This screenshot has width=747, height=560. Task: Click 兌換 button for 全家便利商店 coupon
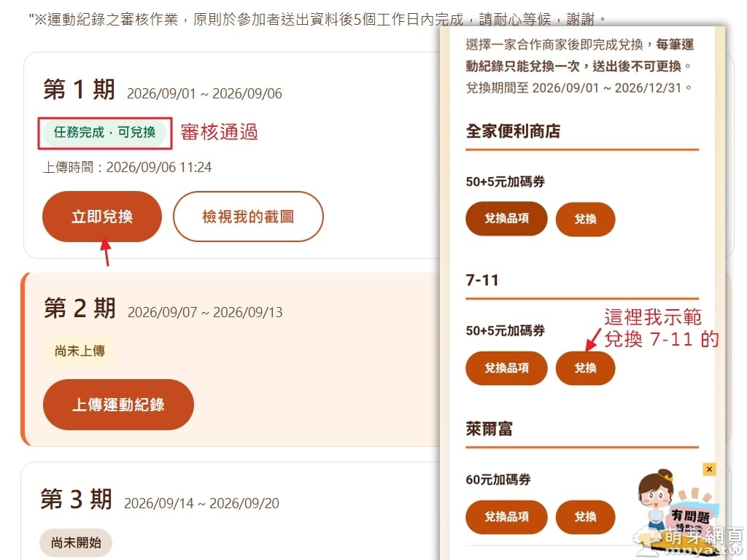tap(586, 219)
